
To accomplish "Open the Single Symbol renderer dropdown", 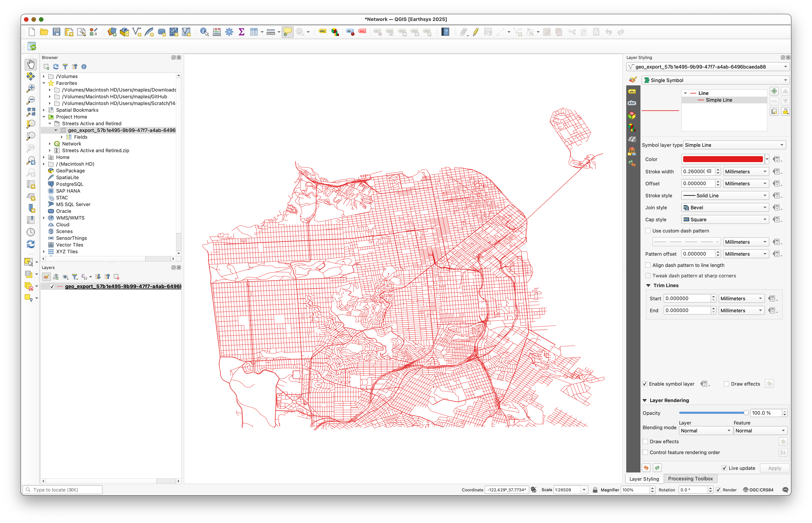I will click(x=716, y=80).
